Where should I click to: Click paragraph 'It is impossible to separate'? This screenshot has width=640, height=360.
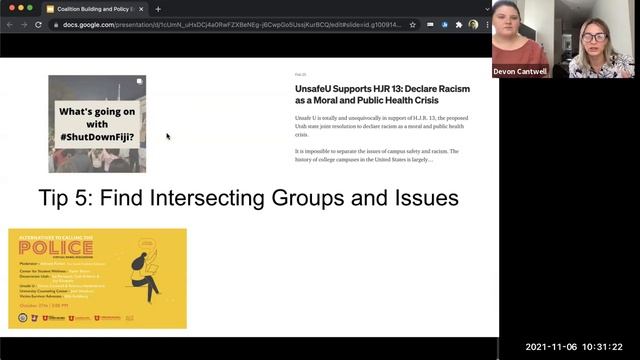(377, 155)
